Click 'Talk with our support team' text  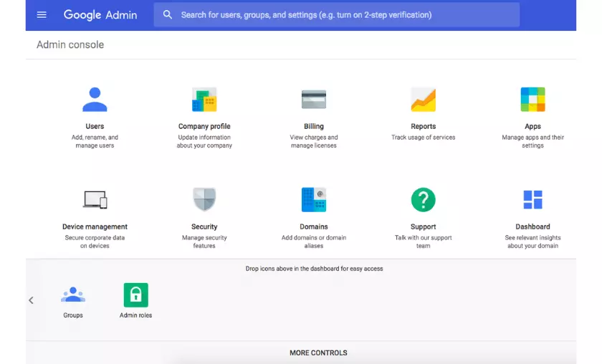point(423,241)
